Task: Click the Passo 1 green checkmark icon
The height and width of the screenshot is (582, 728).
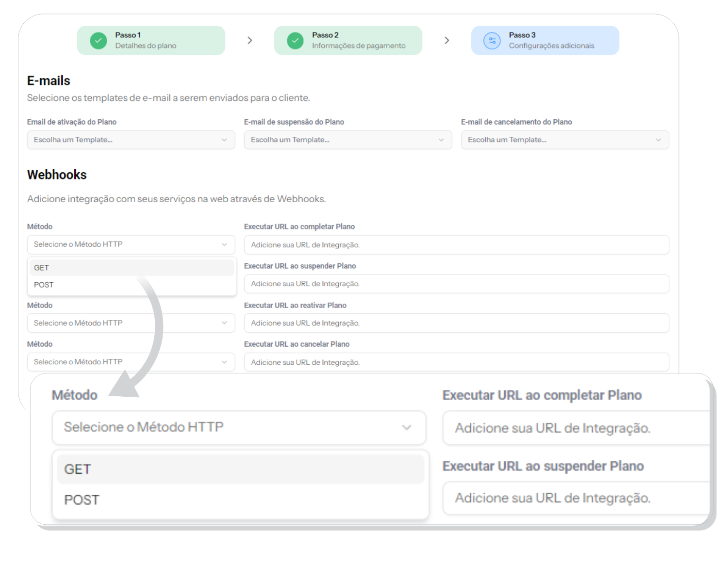Action: [x=99, y=41]
